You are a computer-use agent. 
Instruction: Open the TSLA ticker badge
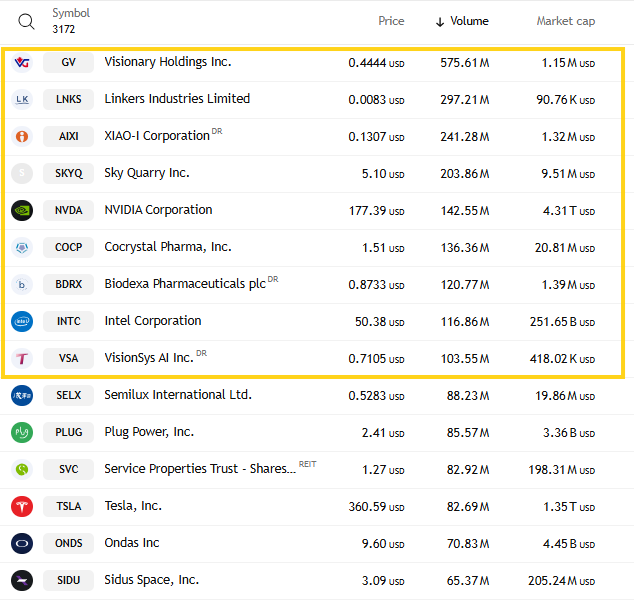click(68, 507)
